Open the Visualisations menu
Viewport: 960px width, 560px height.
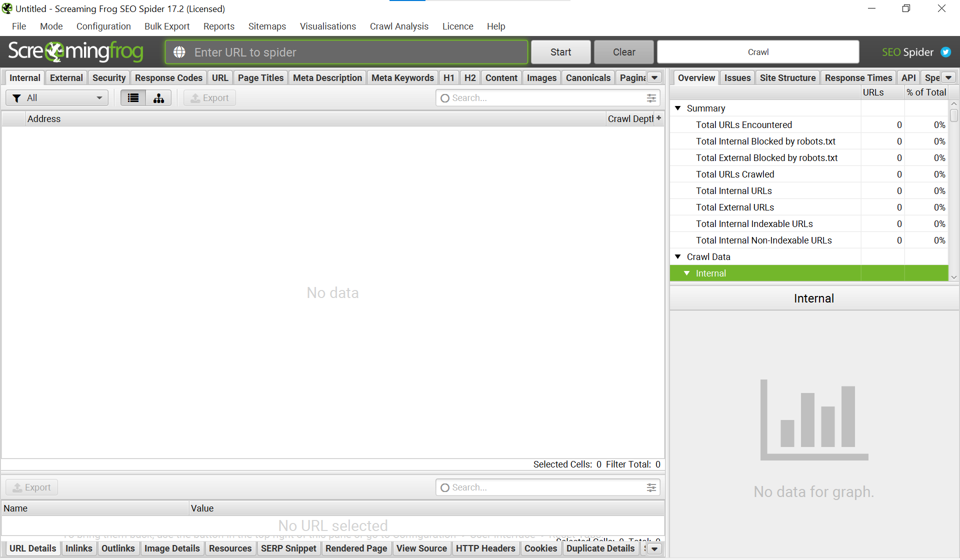[328, 26]
